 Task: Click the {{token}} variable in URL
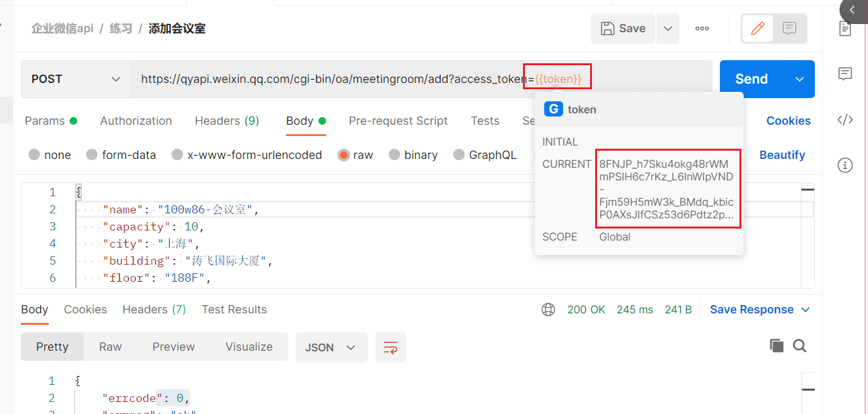[x=558, y=79]
